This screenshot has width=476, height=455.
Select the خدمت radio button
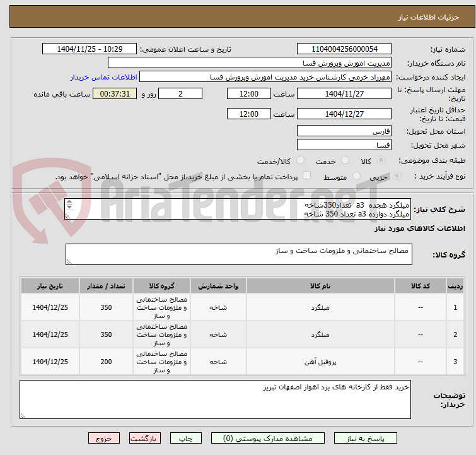click(345, 160)
